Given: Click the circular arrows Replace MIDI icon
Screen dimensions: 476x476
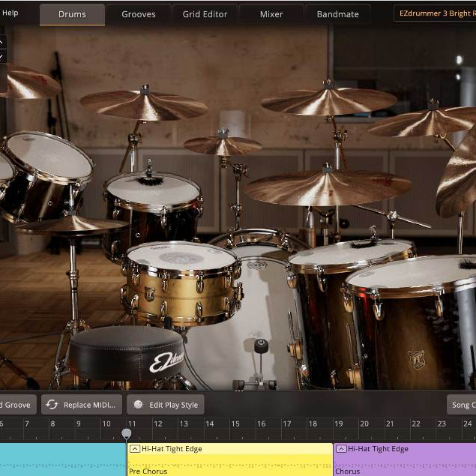Looking at the screenshot, I should (52, 405).
